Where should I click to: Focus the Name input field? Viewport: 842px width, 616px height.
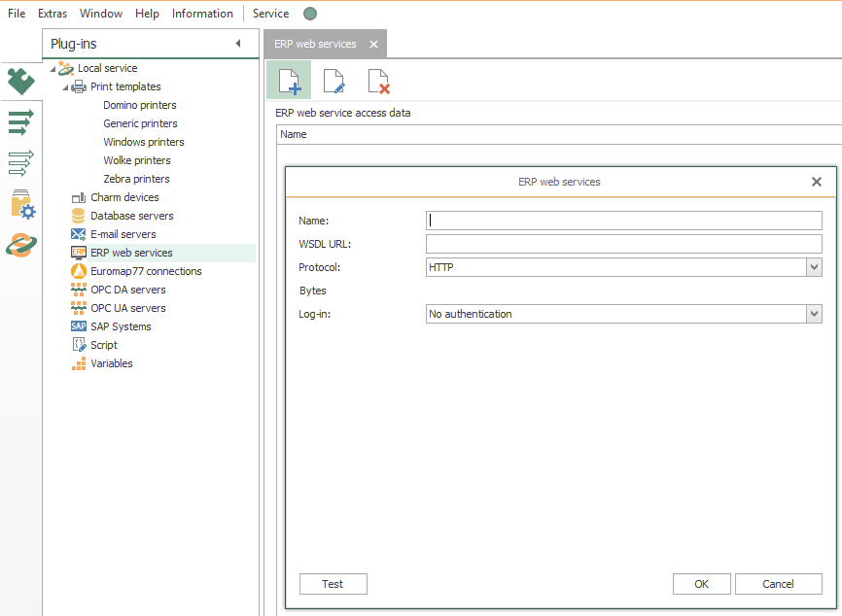(x=623, y=221)
